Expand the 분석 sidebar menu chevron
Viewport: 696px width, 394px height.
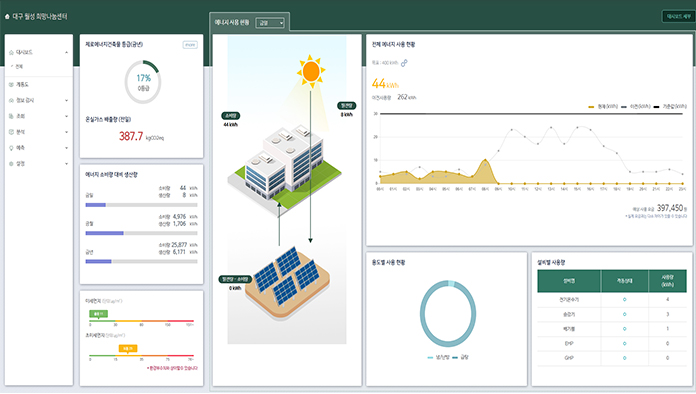coord(67,132)
